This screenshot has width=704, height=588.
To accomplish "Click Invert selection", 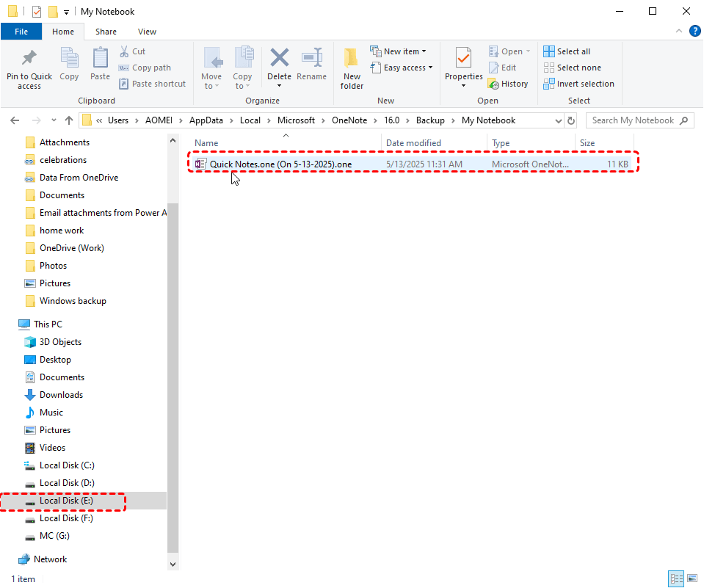I will coord(578,84).
